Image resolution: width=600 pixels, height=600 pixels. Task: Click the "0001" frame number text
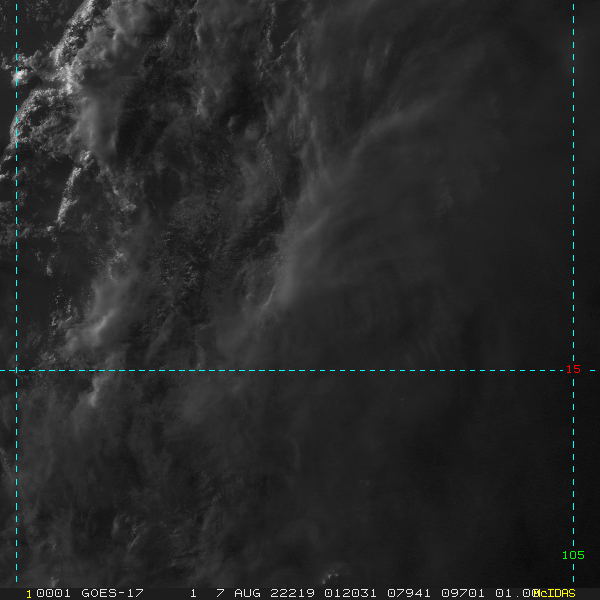click(53, 593)
